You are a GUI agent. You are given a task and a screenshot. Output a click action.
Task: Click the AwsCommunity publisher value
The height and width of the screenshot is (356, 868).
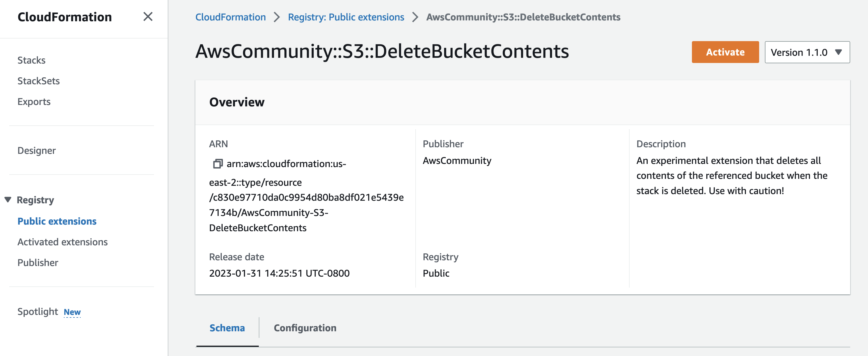pyautogui.click(x=457, y=161)
